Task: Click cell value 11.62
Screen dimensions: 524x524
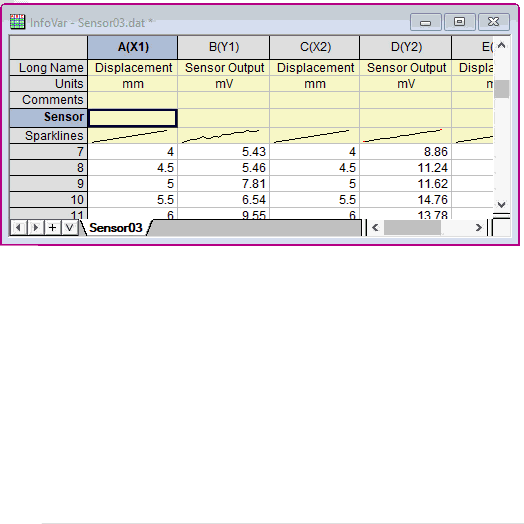Action: click(406, 184)
